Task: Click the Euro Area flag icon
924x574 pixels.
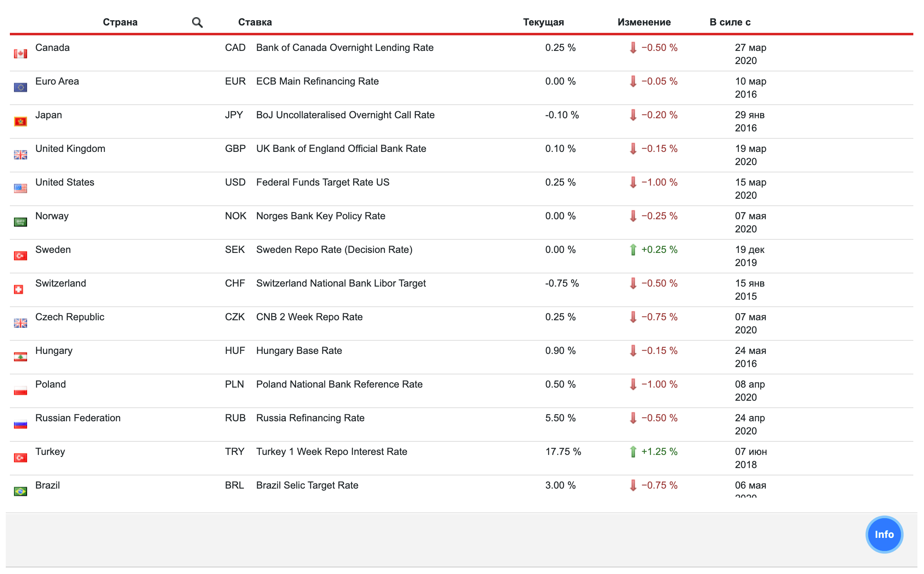Action: tap(20, 87)
